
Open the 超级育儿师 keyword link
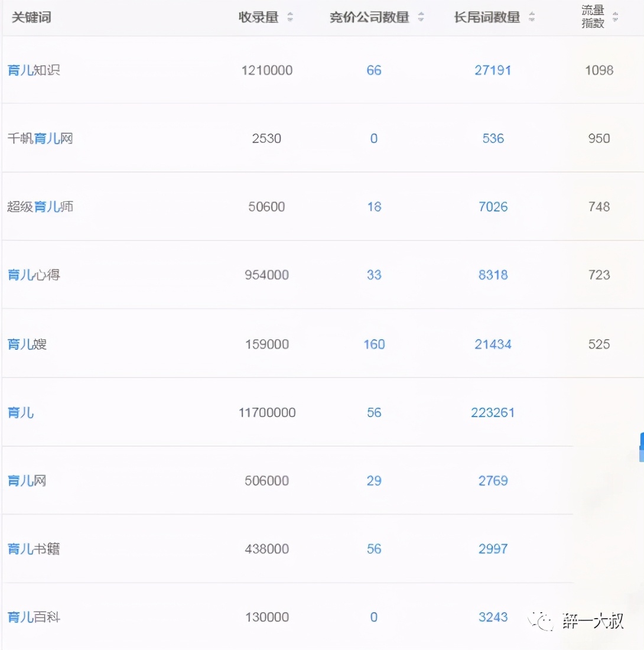click(x=41, y=207)
